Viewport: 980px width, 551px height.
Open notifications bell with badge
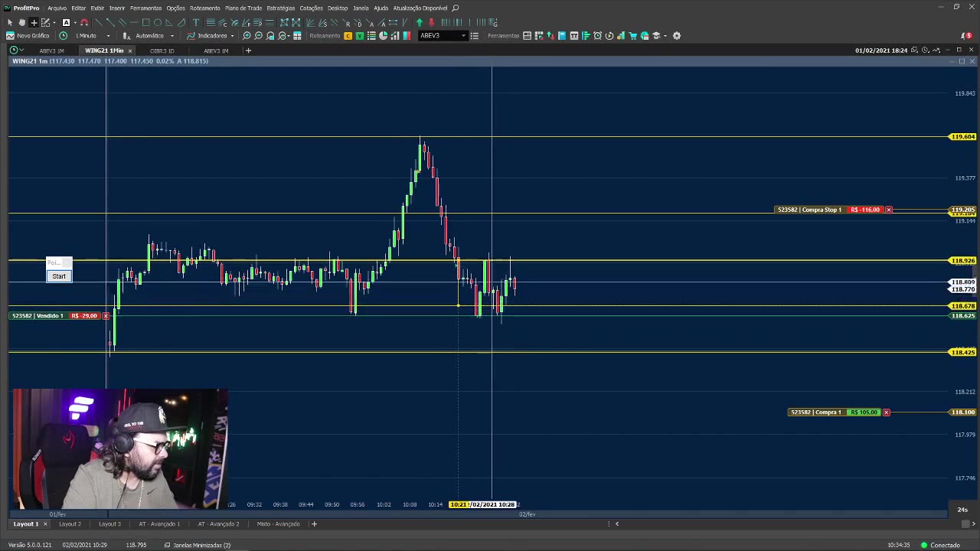tap(965, 36)
